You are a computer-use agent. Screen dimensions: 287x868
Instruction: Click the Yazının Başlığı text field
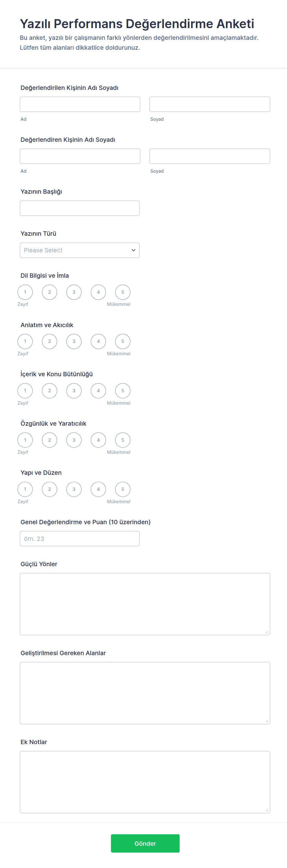[x=79, y=208]
